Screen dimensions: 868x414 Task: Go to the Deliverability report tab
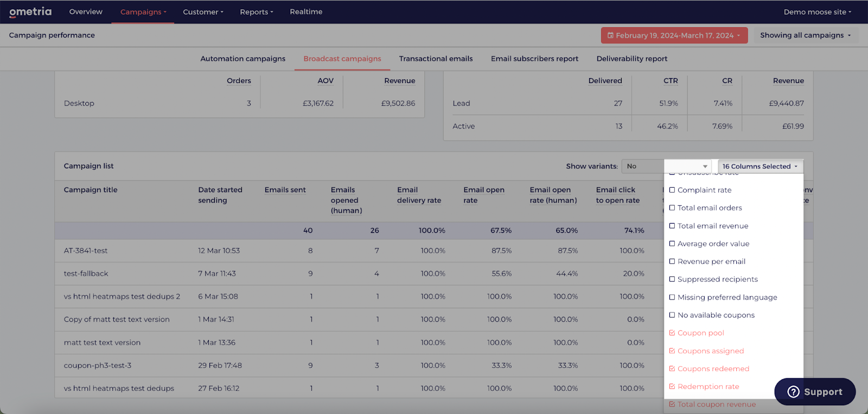coord(631,59)
